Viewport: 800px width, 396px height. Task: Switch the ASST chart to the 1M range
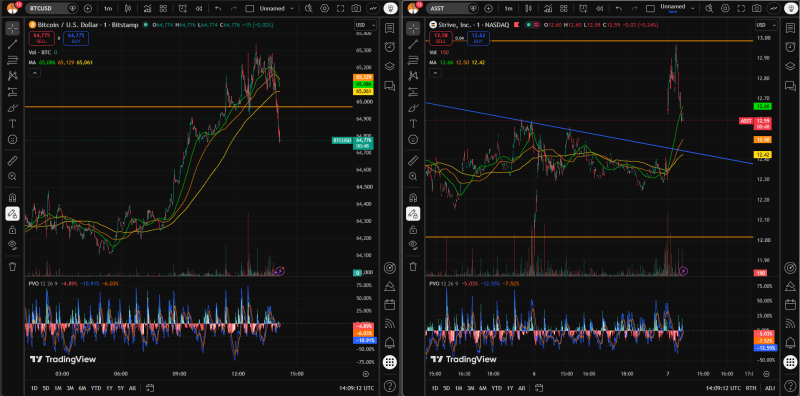point(459,388)
